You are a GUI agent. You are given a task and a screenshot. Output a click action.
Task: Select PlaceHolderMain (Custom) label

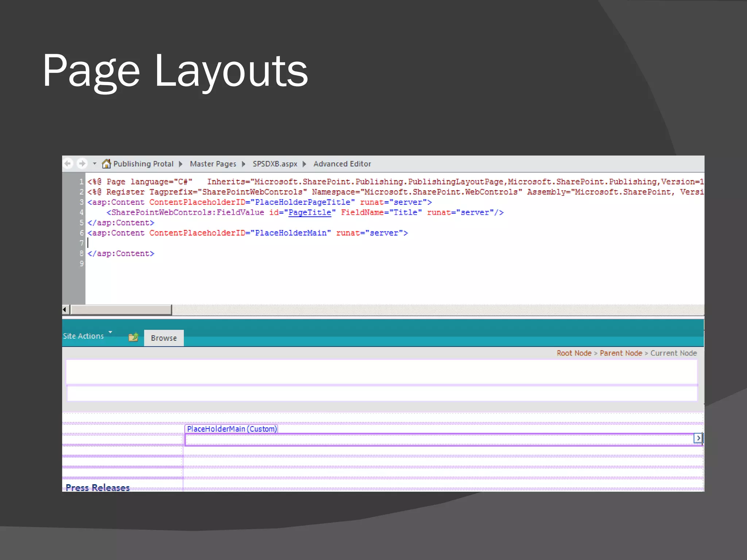[x=232, y=429]
